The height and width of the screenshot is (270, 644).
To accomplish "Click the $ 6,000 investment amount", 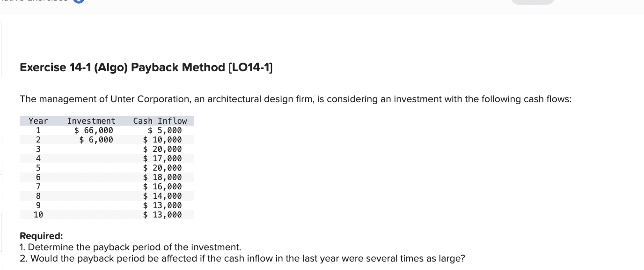I will [x=96, y=140].
